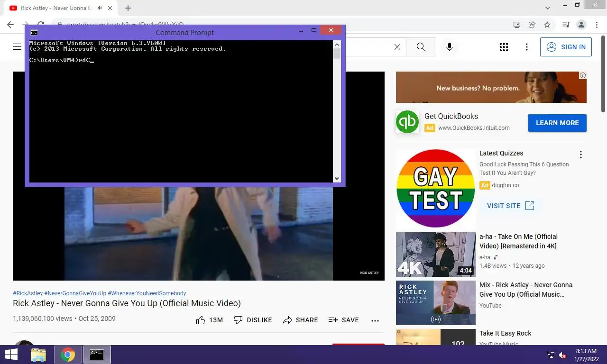Clear the YouTube search box with X
This screenshot has width=607, height=364.
click(x=397, y=47)
